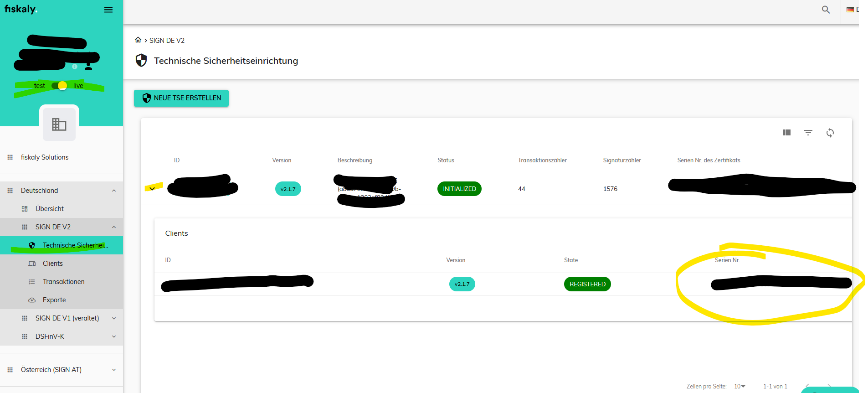Viewport: 868px width, 393px height.
Task: Open the table filter icon
Action: pyautogui.click(x=808, y=133)
